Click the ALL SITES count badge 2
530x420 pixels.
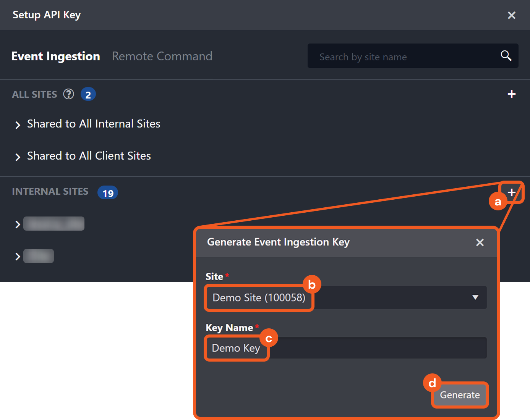click(88, 94)
